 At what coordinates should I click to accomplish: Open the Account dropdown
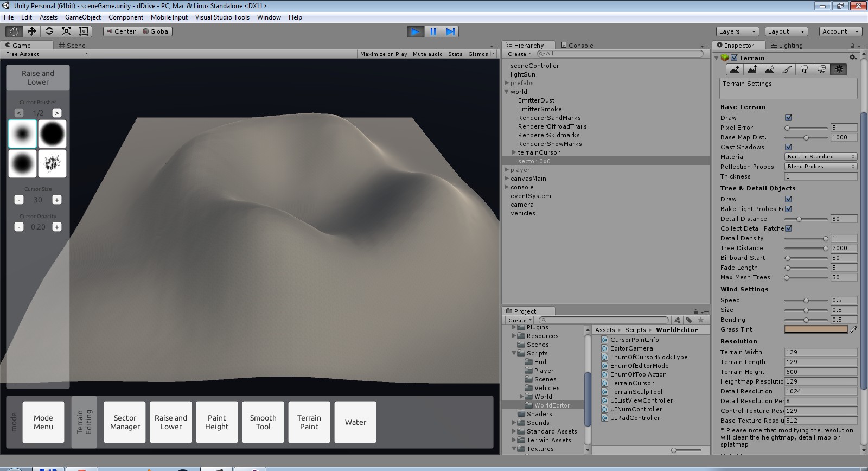[840, 31]
